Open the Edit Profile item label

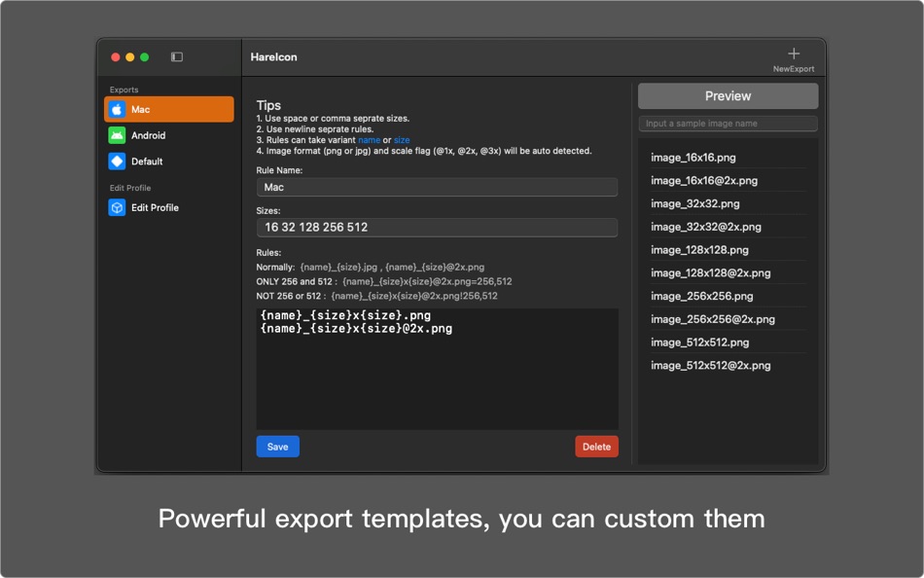point(155,207)
